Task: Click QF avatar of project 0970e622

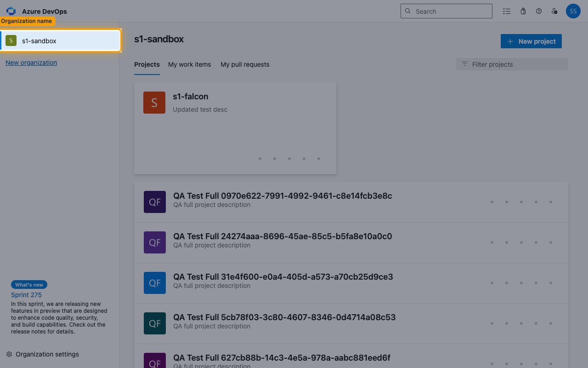Action: [155, 201]
